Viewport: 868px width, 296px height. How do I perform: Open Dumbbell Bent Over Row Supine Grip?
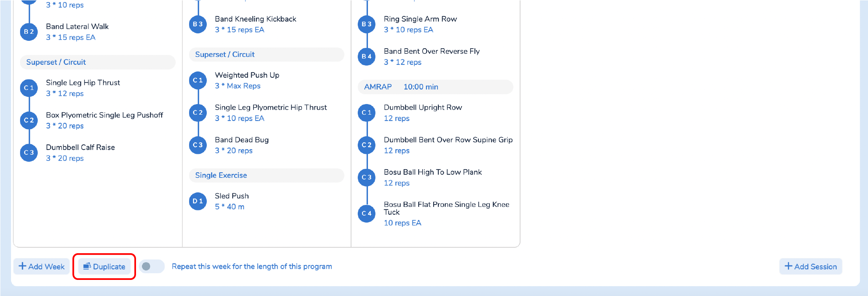(x=448, y=140)
